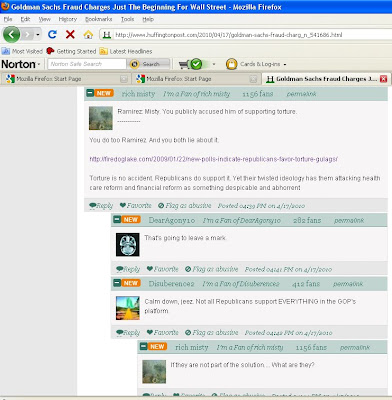Flag the top rich misty comment as abusive
This screenshot has width=392, height=400.
[x=185, y=205]
